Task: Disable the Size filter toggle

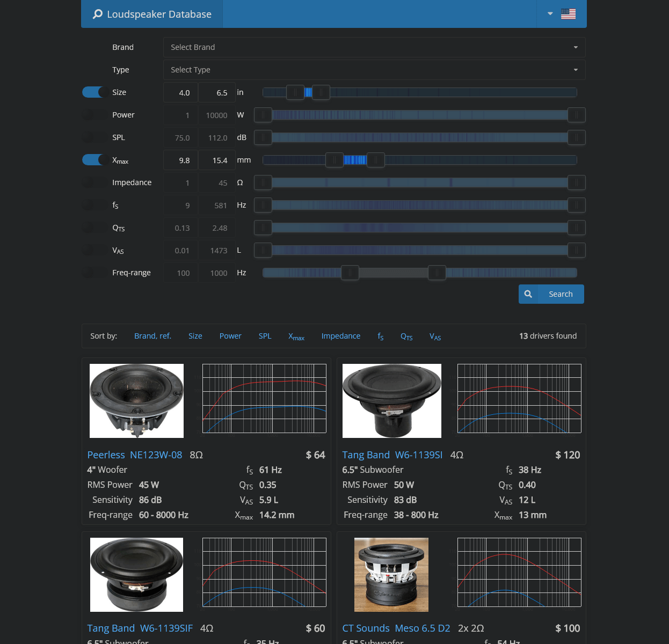Action: click(x=94, y=92)
